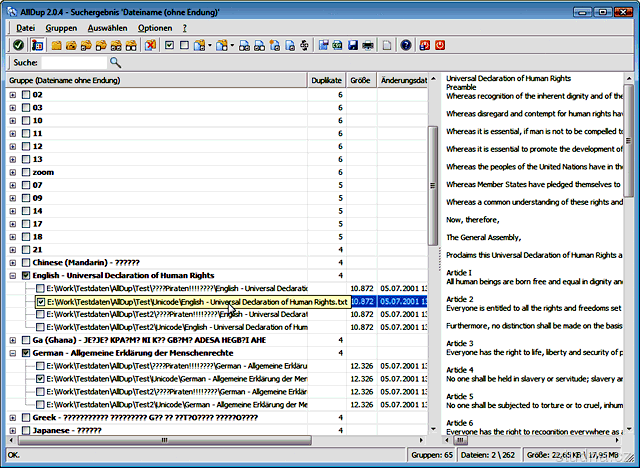Open the Gruppen menu
The width and height of the screenshot is (640, 468).
click(x=61, y=27)
